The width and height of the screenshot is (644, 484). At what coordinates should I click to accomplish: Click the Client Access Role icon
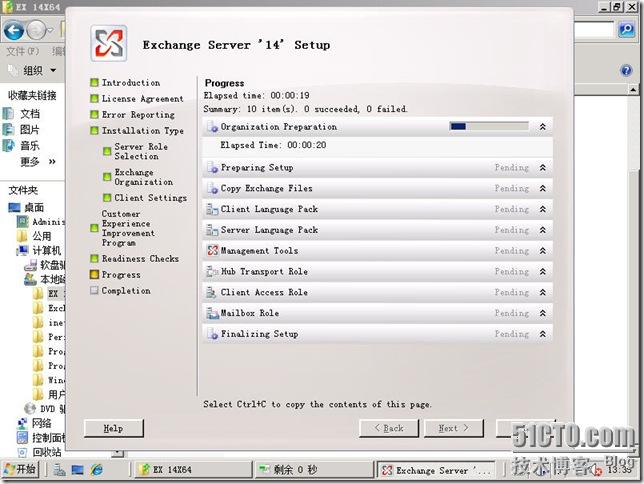tap(212, 293)
